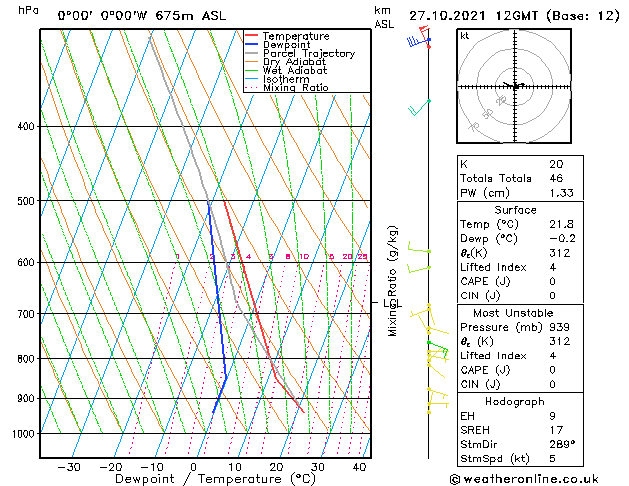Click the Most Unstable section heading
629x486 pixels.
[515, 312]
